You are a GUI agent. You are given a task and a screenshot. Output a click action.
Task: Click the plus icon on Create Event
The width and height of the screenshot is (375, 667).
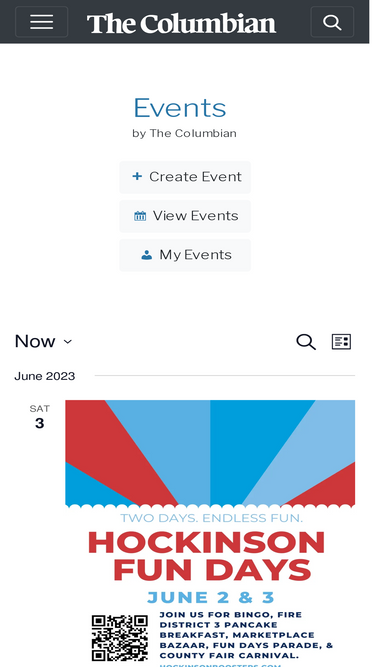(137, 176)
